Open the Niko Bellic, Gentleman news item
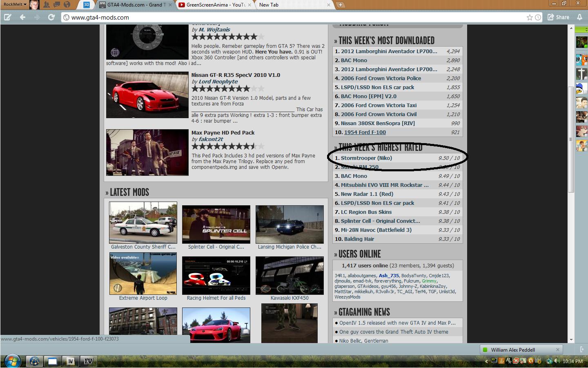588x368 pixels. pos(363,341)
